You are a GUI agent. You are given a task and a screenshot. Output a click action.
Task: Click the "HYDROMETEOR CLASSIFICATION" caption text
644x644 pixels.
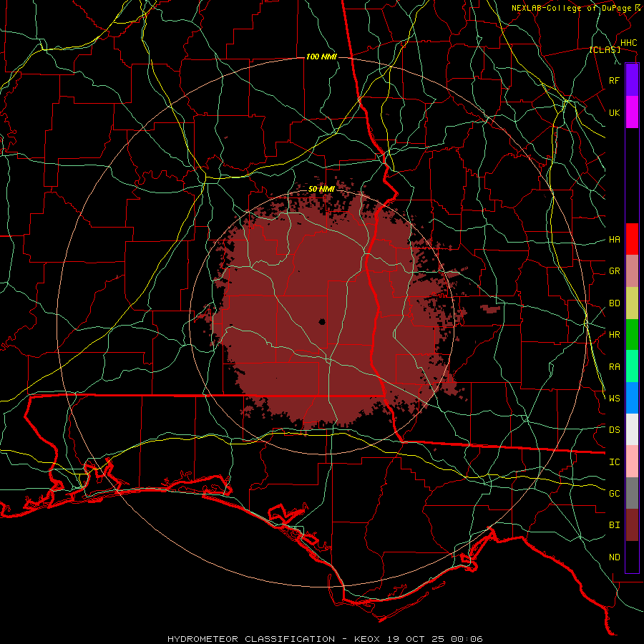(251, 639)
